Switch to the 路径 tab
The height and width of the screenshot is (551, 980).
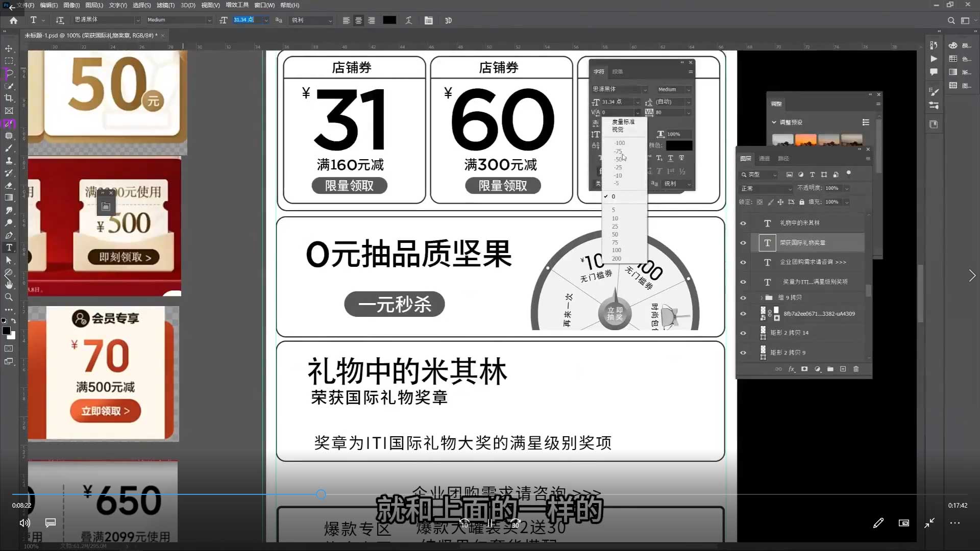tap(783, 159)
